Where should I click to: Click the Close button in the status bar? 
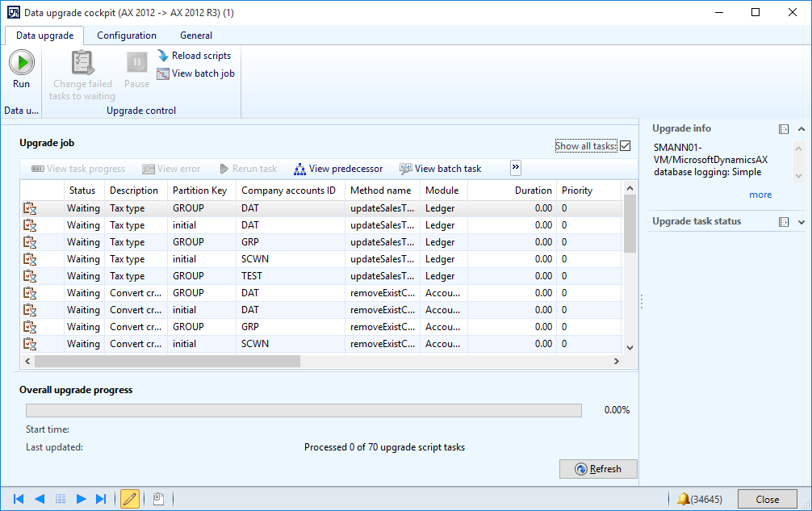pos(767,500)
